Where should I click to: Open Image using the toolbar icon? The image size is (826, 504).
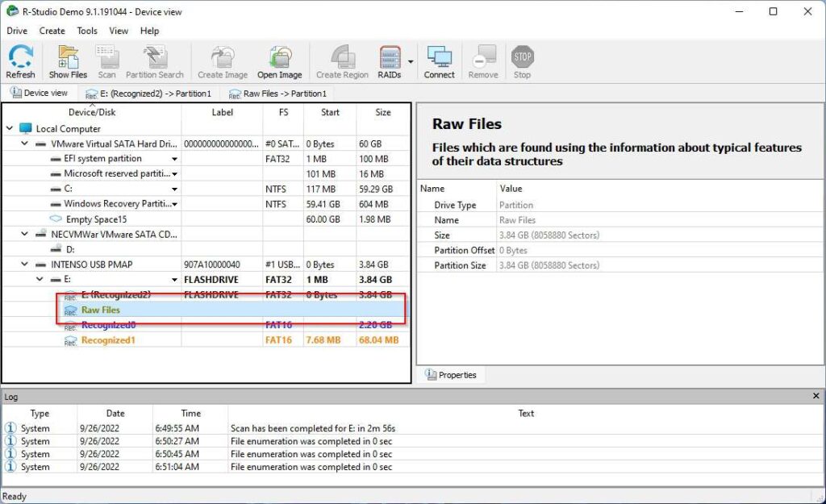coord(279,60)
